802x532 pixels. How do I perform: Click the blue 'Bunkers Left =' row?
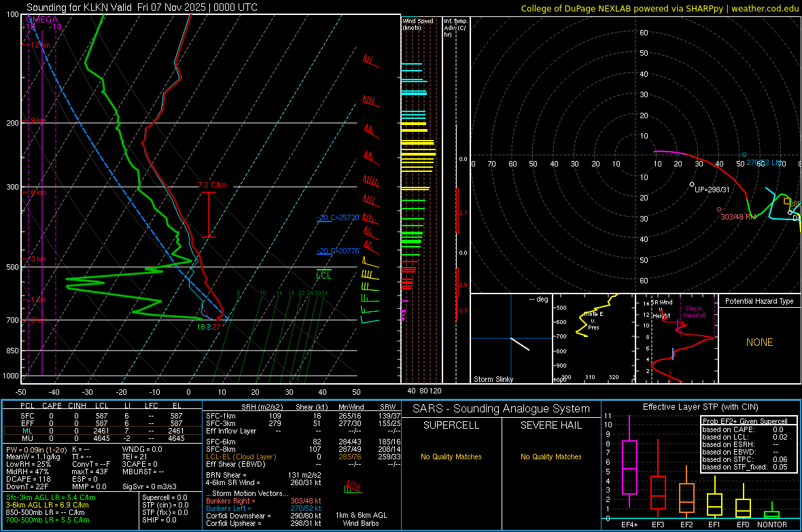point(264,508)
